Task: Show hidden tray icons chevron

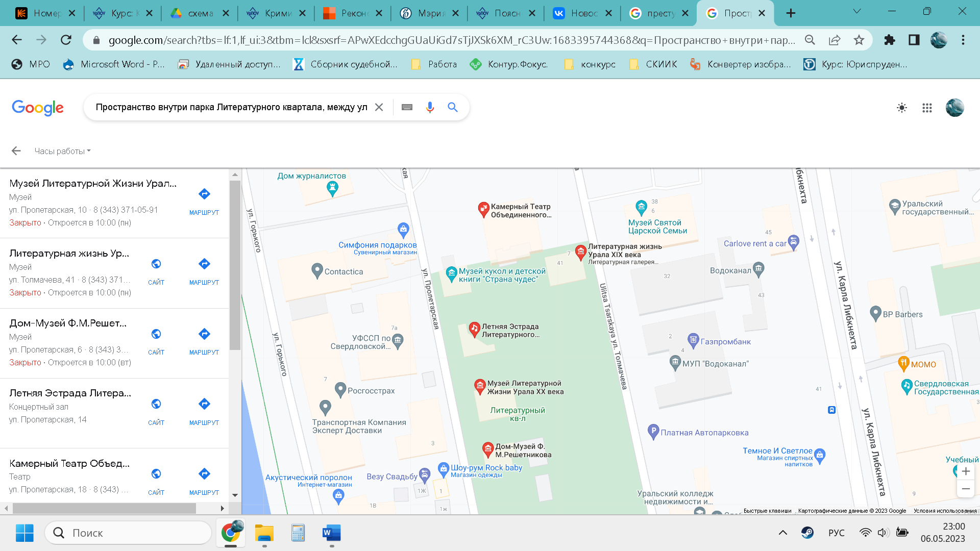Action: point(782,533)
